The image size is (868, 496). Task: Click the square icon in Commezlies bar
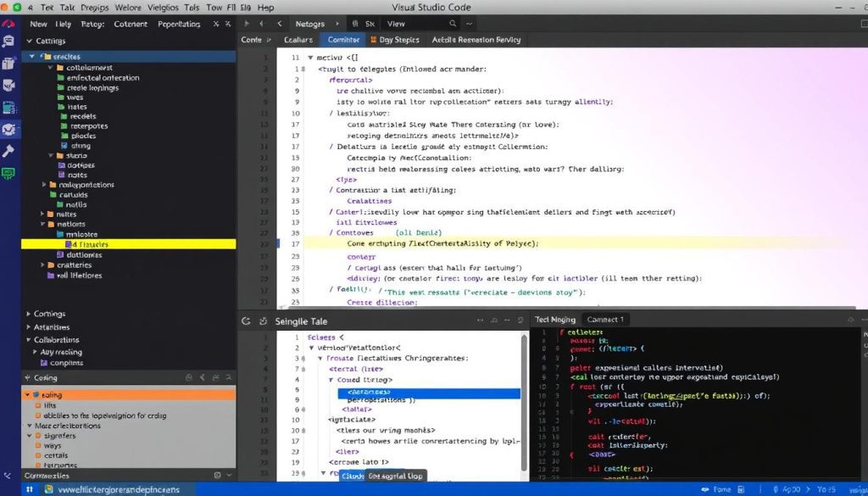click(x=217, y=476)
